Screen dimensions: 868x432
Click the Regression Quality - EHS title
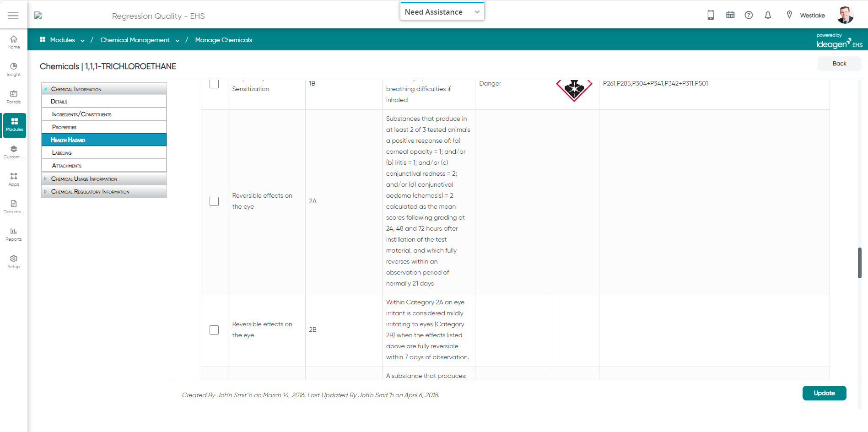[x=158, y=16]
